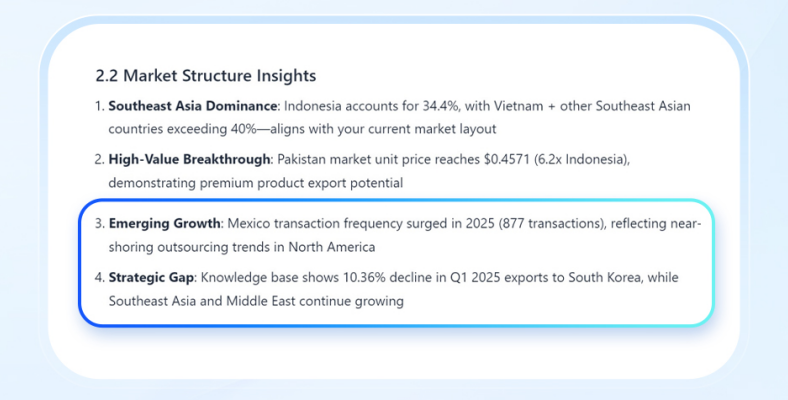Click the list number "4." marker
Image resolution: width=788 pixels, height=400 pixels.
pos(100,277)
